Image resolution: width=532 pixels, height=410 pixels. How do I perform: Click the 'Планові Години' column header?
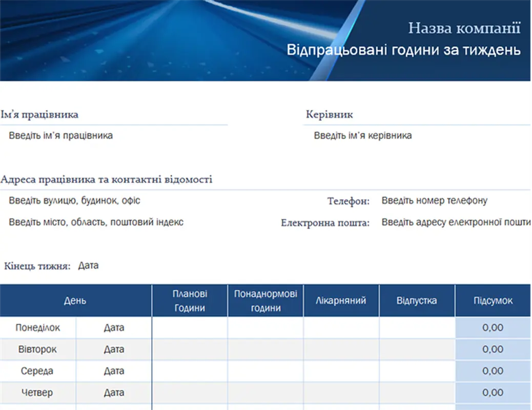tap(190, 301)
